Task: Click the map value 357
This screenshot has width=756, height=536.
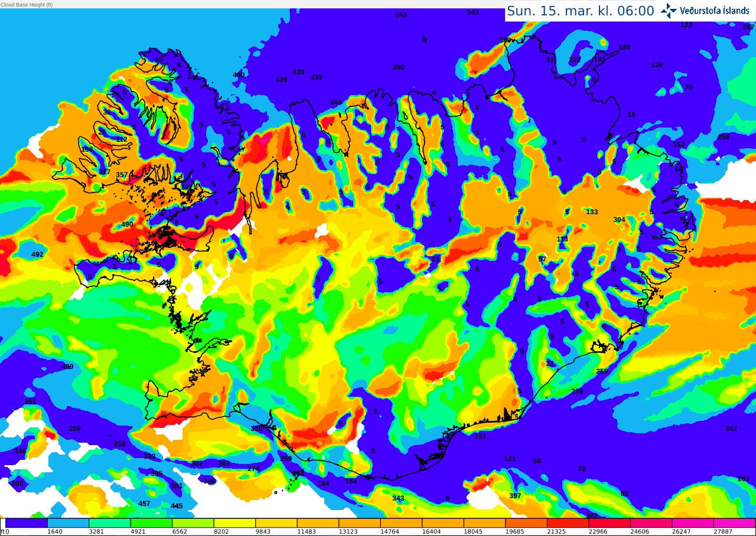Action: (122, 175)
